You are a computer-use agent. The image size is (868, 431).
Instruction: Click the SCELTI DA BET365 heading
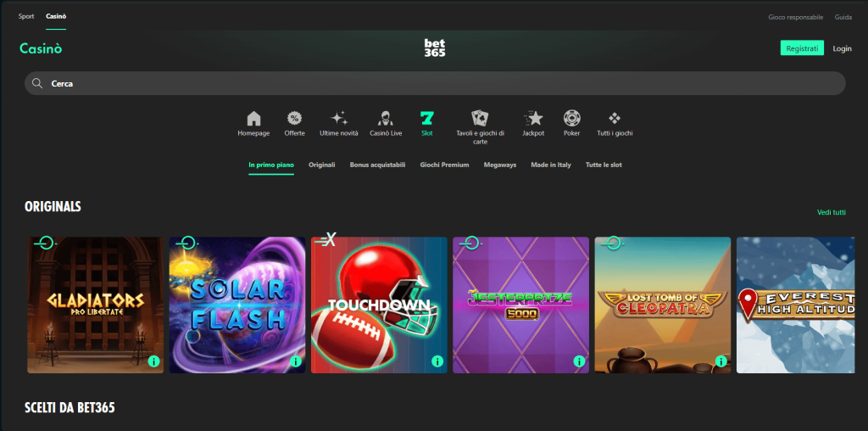(70, 408)
